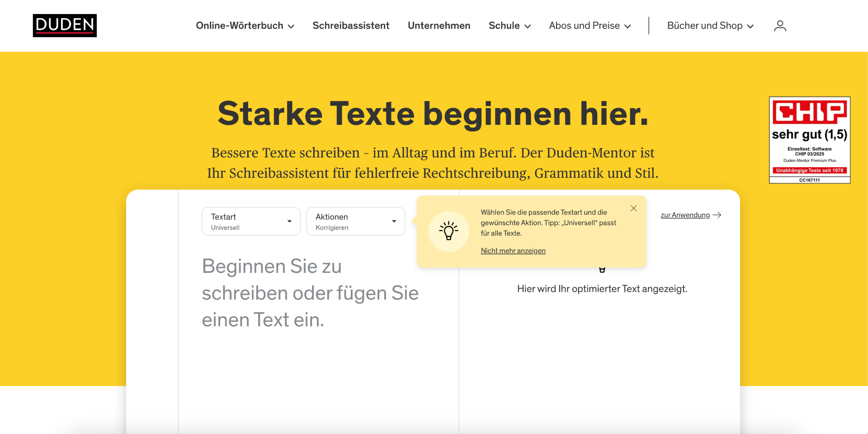
Task: Expand the Bücher und Shop menu
Action: (x=710, y=26)
